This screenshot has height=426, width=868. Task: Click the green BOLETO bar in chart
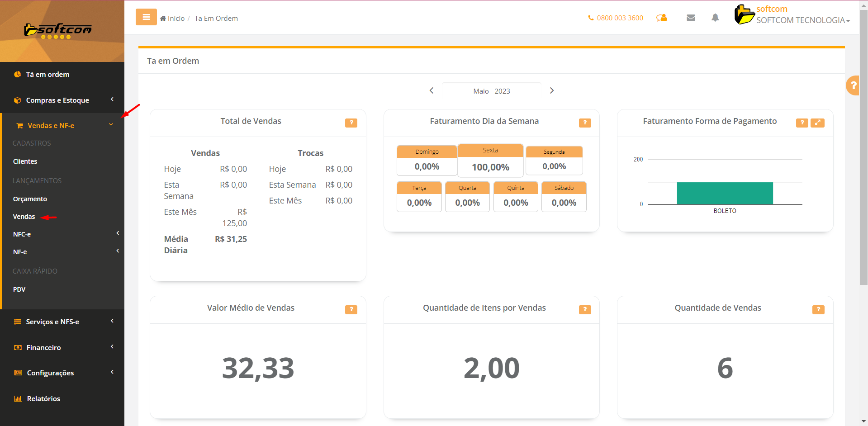[725, 193]
